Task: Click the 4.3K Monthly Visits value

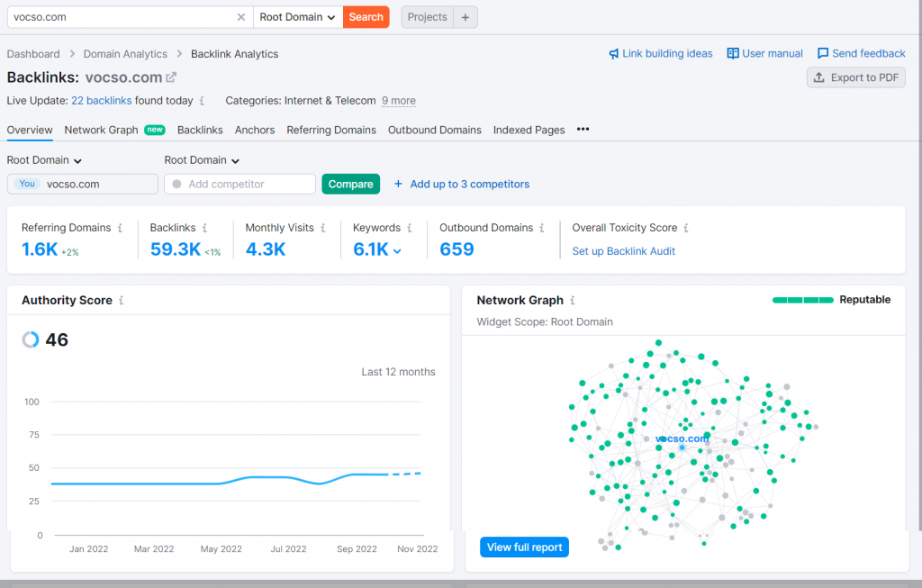Action: (x=266, y=249)
